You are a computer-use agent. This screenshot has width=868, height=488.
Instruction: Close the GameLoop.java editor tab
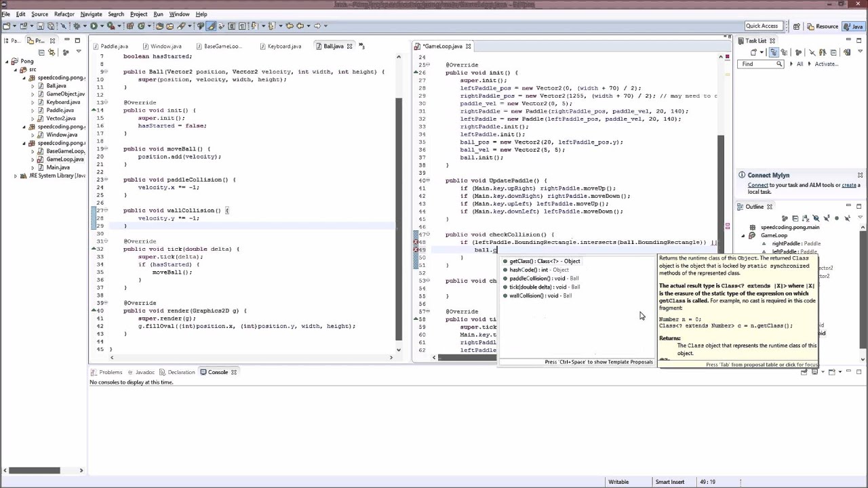[x=468, y=46]
